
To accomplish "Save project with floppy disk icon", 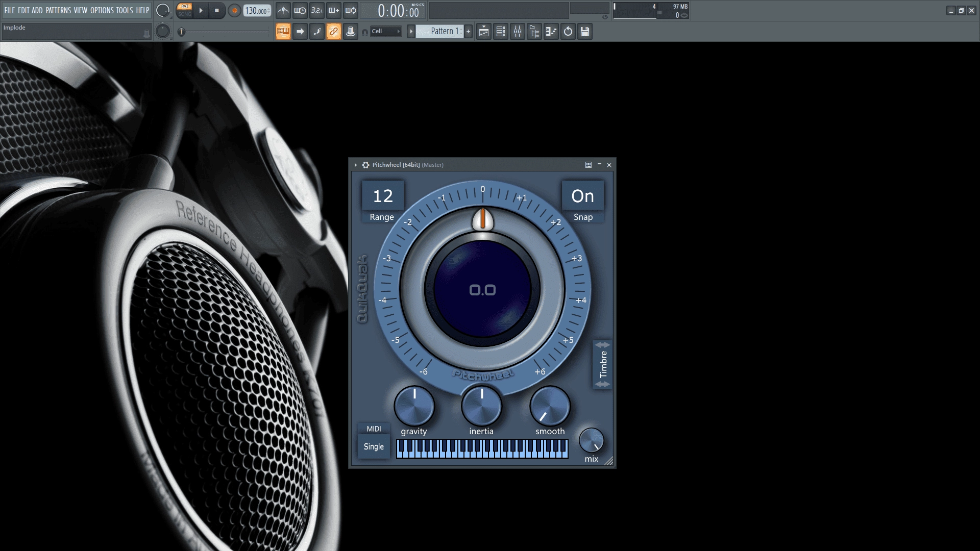I will click(x=585, y=32).
